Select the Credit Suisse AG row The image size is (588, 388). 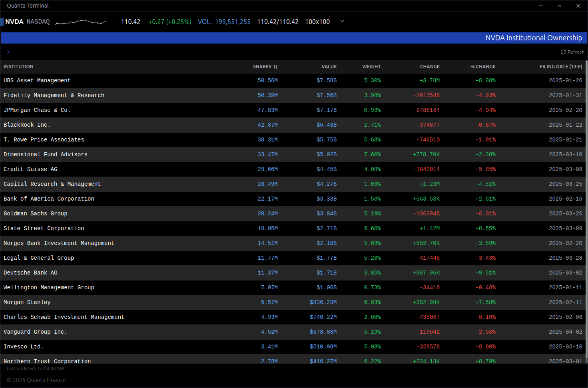[293, 169]
